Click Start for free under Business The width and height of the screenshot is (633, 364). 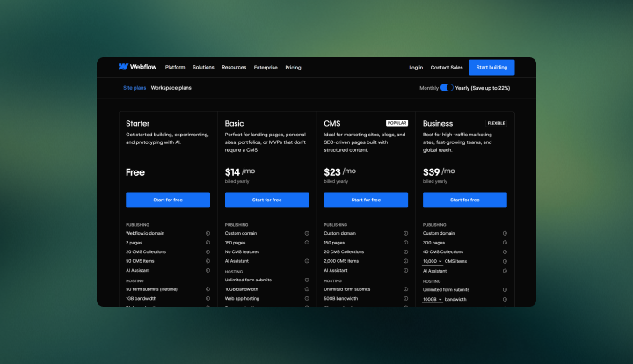465,200
